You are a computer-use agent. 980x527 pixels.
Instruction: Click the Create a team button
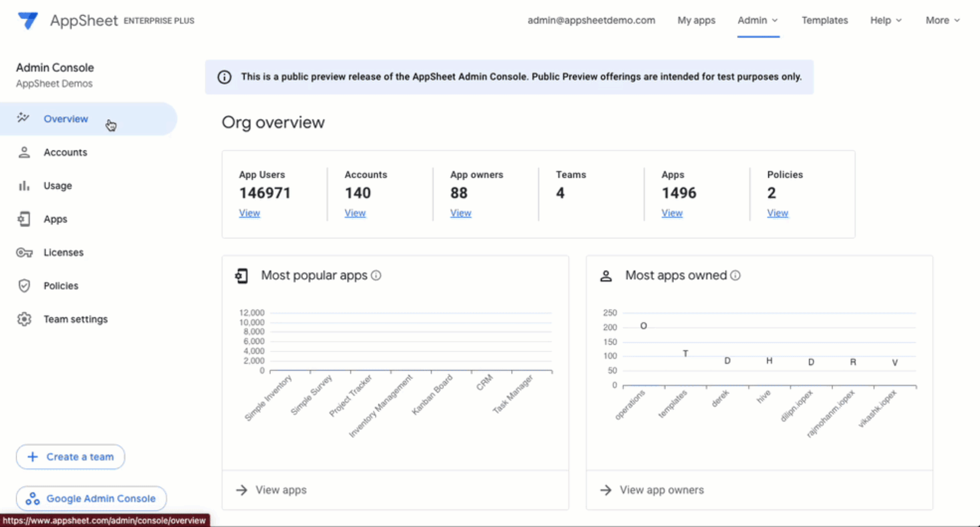pos(71,457)
